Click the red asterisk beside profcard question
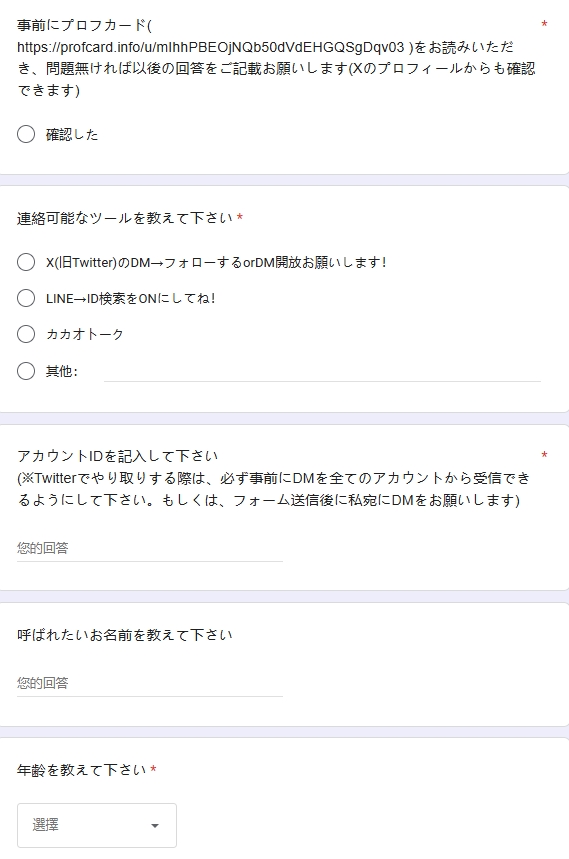 [x=544, y=25]
